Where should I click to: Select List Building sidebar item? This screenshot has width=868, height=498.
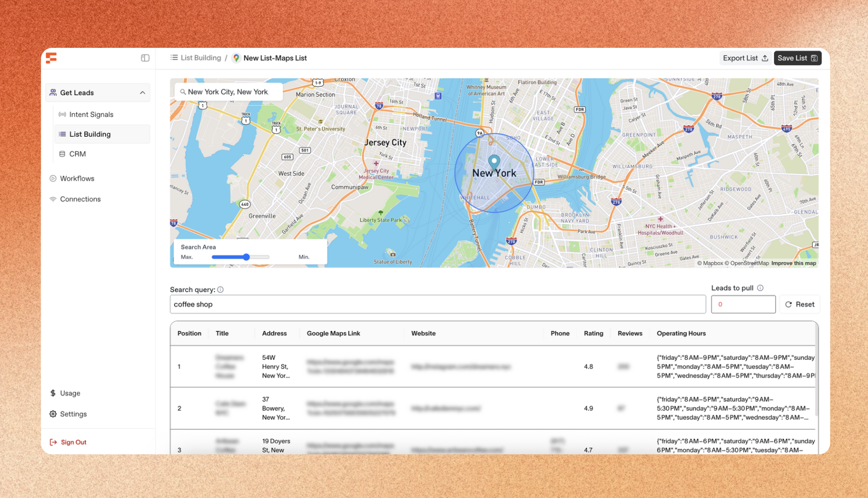[90, 134]
